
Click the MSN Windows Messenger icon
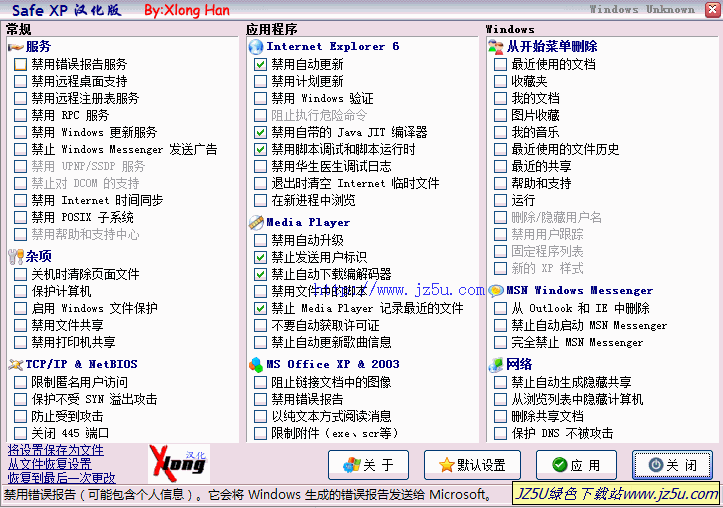click(496, 291)
